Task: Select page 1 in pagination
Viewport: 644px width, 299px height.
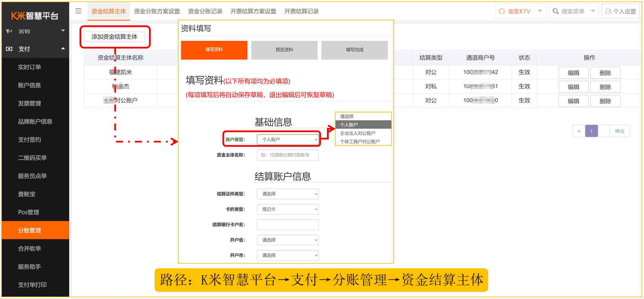Action: tap(591, 131)
